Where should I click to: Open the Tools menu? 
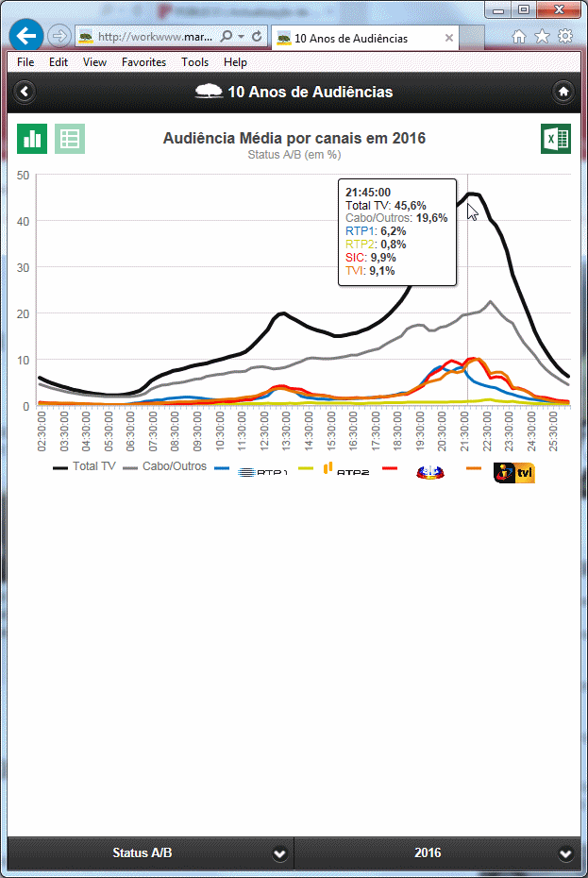point(194,62)
